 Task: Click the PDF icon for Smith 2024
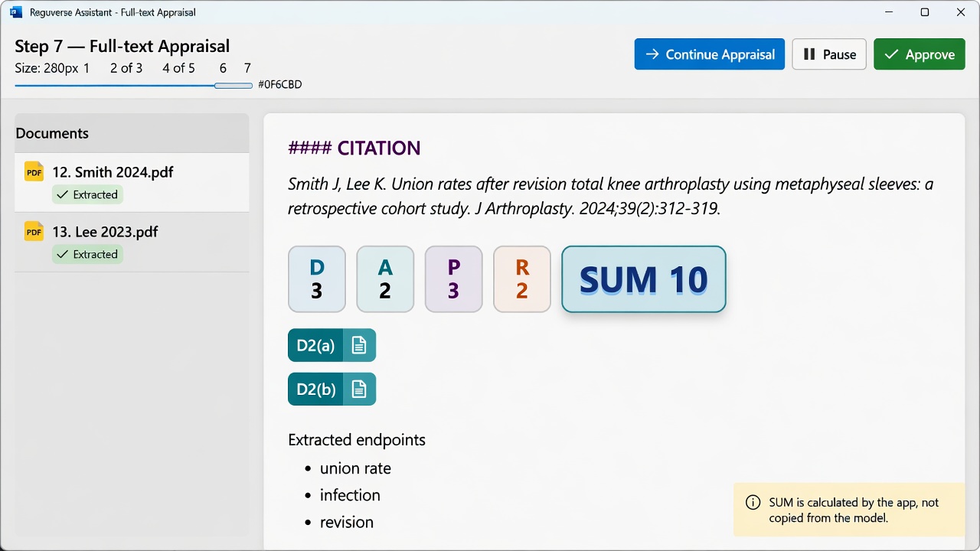tap(34, 171)
